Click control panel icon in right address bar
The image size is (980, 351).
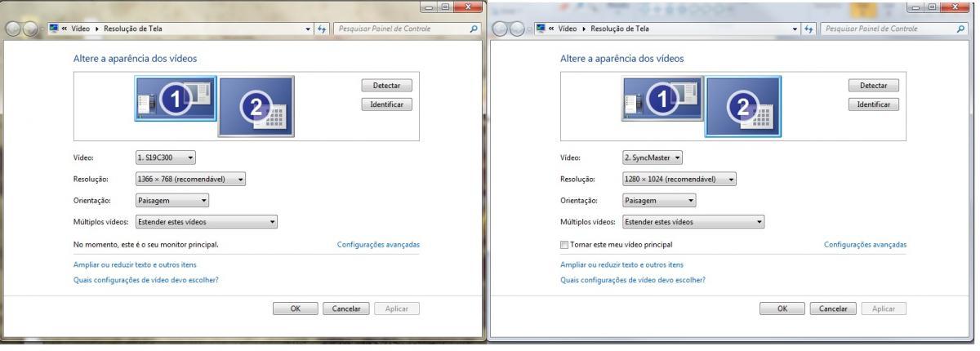point(541,29)
